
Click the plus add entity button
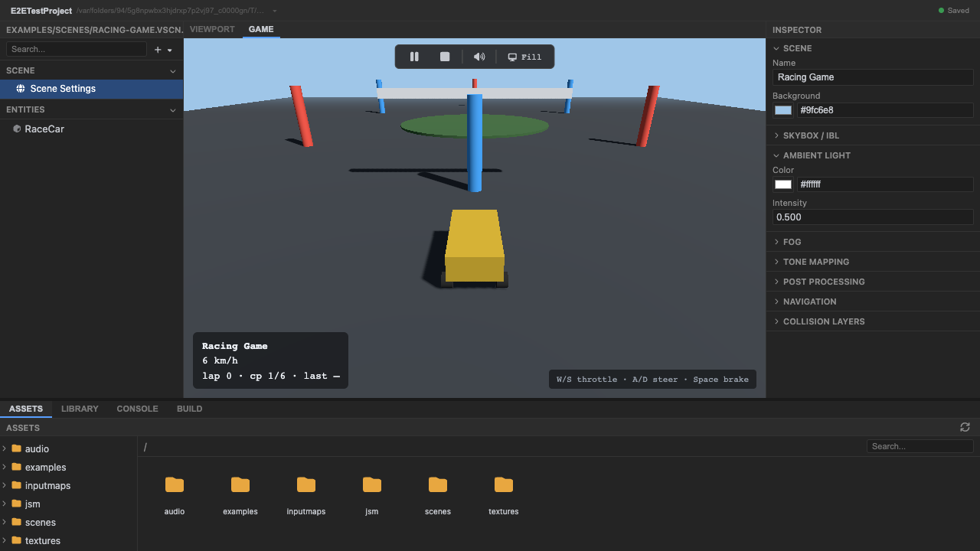pyautogui.click(x=158, y=50)
